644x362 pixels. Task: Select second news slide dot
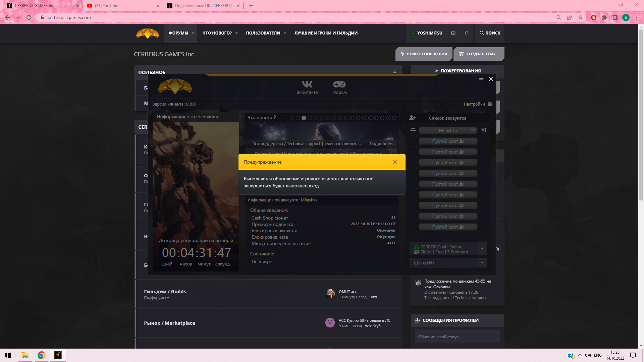pos(298,118)
